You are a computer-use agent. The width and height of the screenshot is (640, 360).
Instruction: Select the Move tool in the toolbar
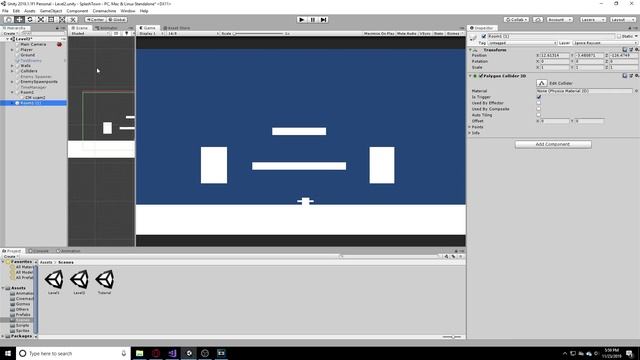pos(19,20)
